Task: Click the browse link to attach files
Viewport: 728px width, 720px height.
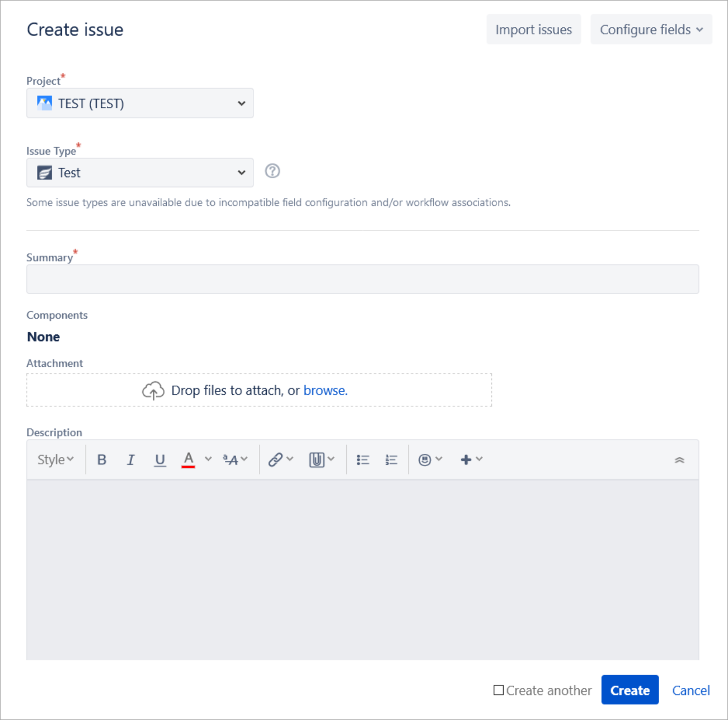Action: tap(325, 390)
